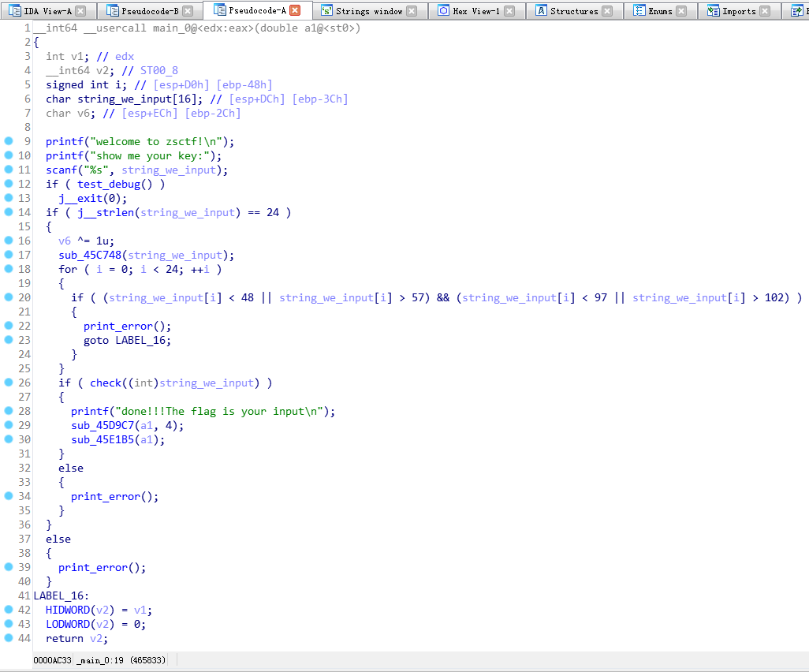This screenshot has width=809, height=672.
Task: Toggle breakpoint dot on line 20
Action: point(9,297)
